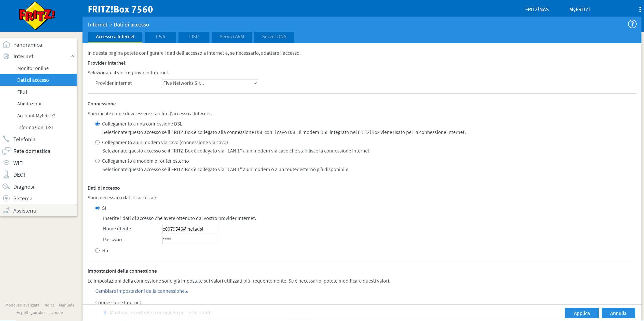Collapse Cambiare impostazioni della connessione
This screenshot has width=644, height=321.
142,291
